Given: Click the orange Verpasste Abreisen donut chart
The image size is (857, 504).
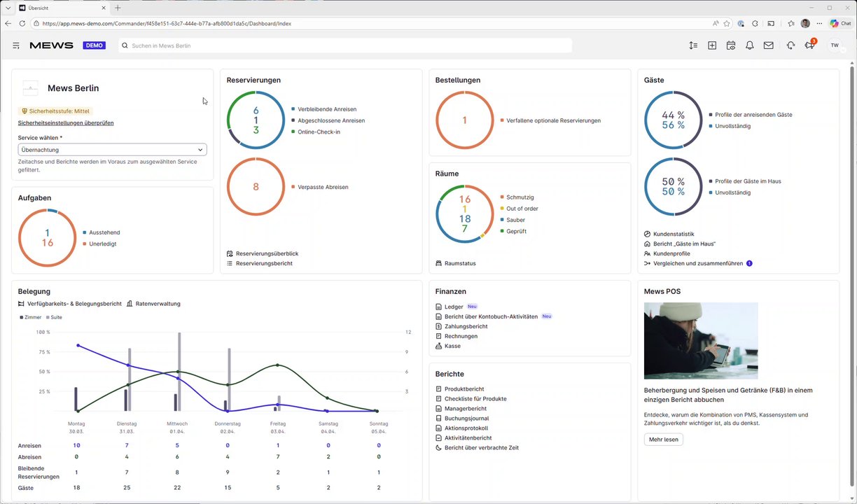Looking at the screenshot, I should click(x=256, y=187).
